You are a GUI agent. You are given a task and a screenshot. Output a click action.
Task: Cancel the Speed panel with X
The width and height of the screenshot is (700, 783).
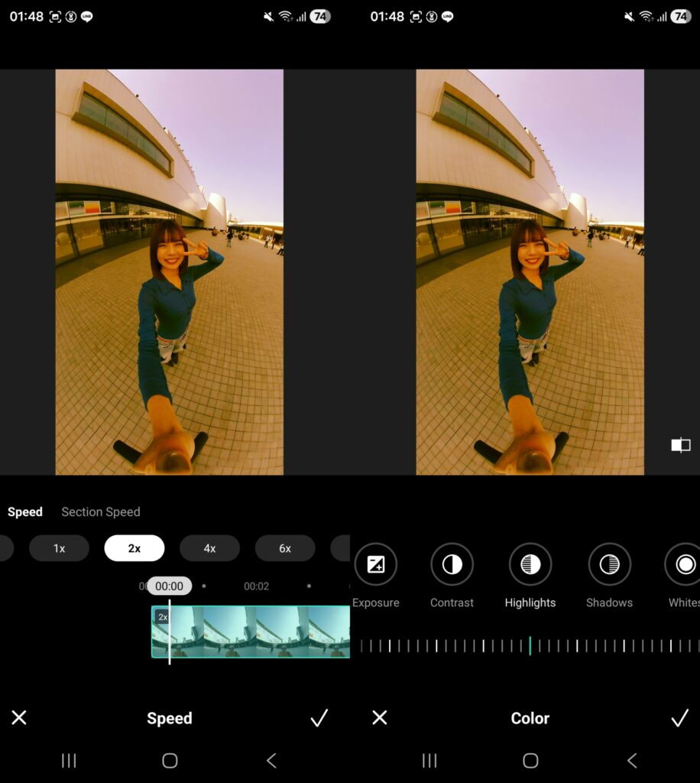click(x=19, y=718)
